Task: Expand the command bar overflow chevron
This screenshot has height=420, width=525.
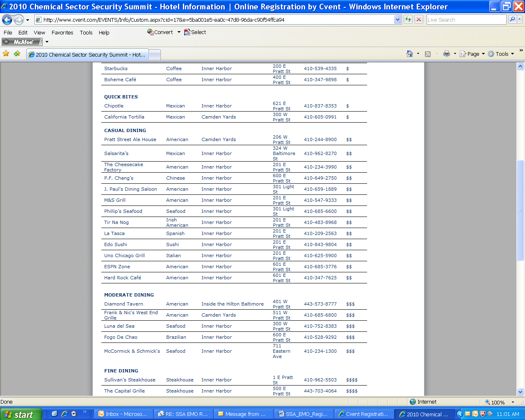Action: pyautogui.click(x=521, y=51)
